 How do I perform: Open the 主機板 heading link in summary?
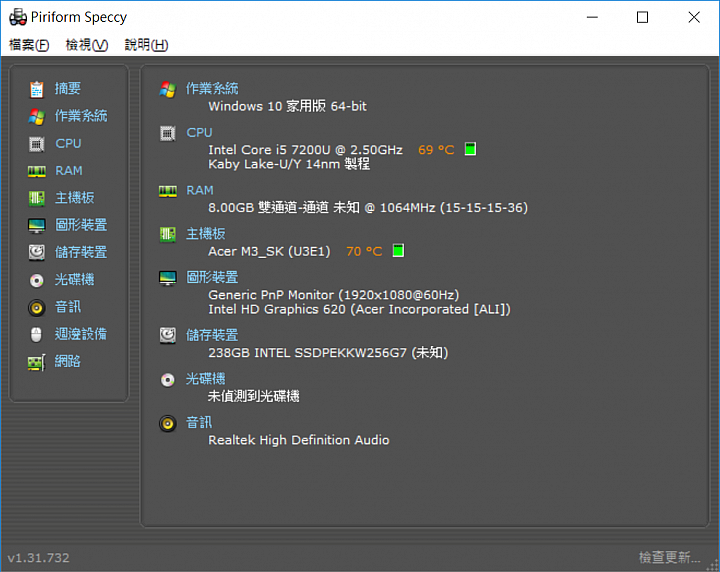[x=206, y=234]
